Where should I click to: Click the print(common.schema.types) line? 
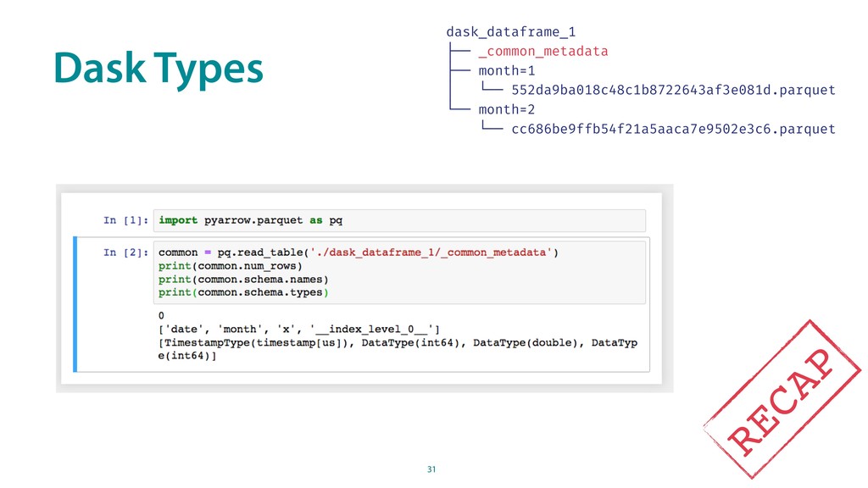point(243,292)
